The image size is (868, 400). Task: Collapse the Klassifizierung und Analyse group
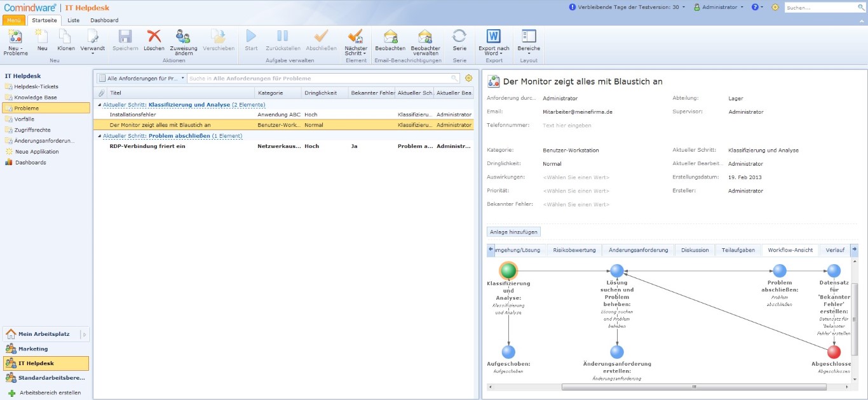98,105
